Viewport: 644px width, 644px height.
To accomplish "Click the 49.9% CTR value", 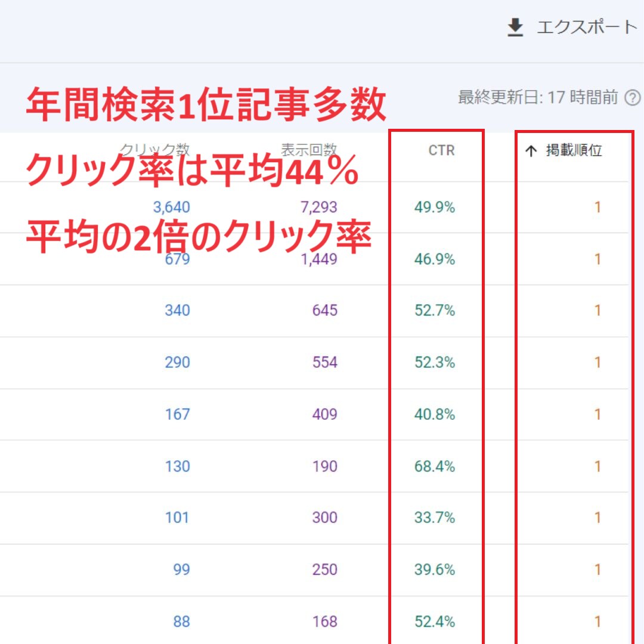I will [x=435, y=207].
